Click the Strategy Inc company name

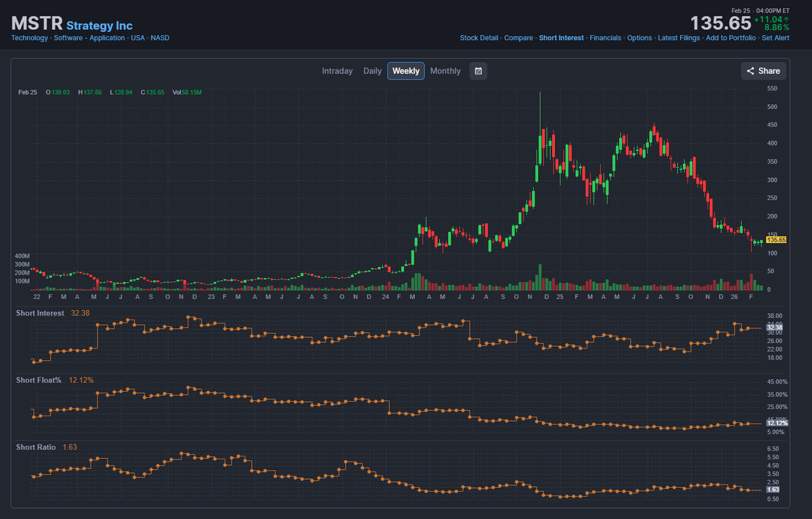pyautogui.click(x=99, y=26)
